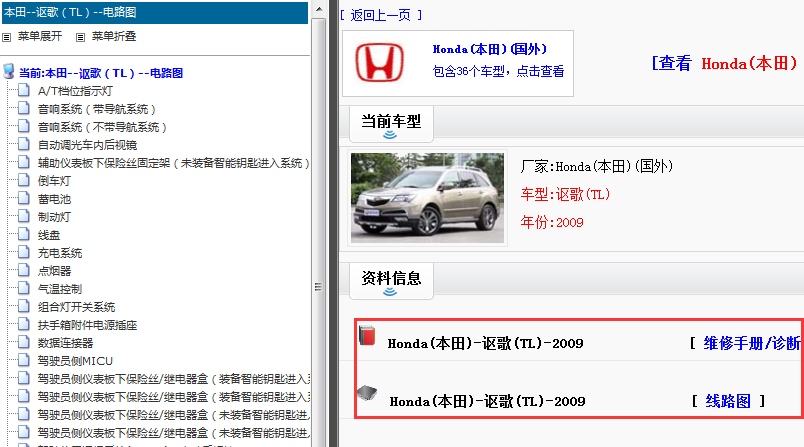804x447 pixels.
Task: Click the page icon beside 制动灯
Action: (x=24, y=216)
